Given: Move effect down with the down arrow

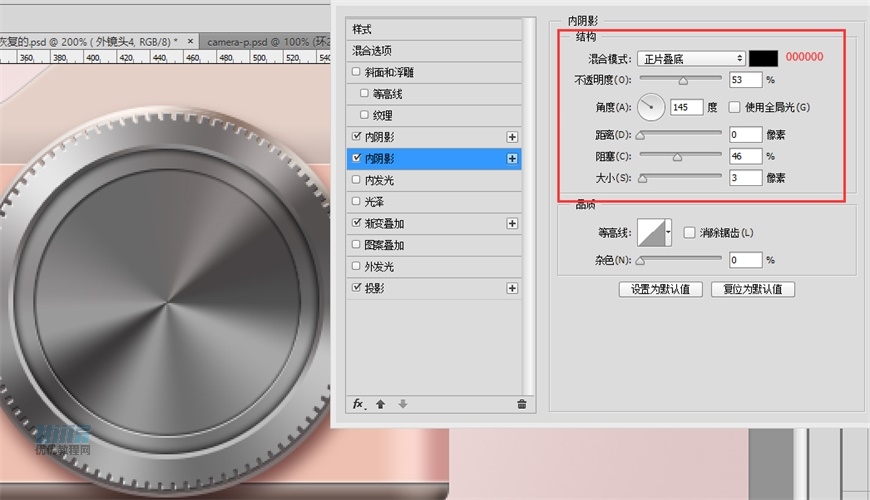Looking at the screenshot, I should point(403,404).
